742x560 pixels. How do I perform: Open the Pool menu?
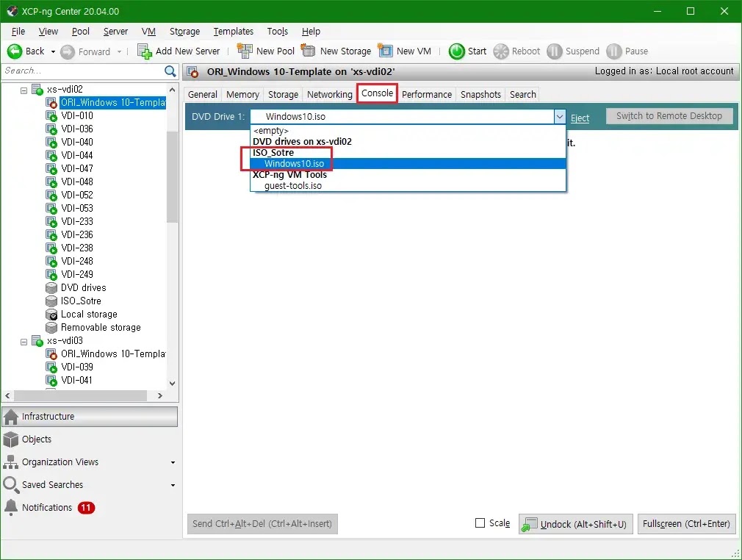[81, 32]
